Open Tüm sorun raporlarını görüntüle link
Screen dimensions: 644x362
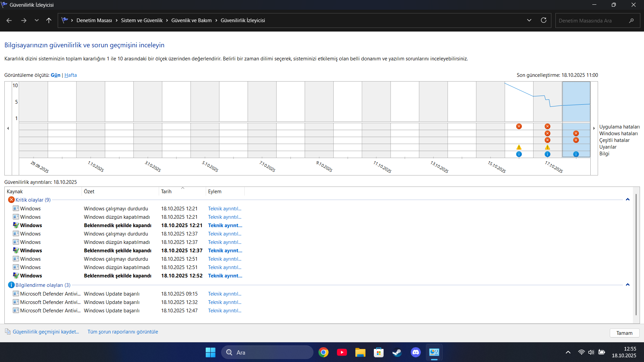click(122, 332)
